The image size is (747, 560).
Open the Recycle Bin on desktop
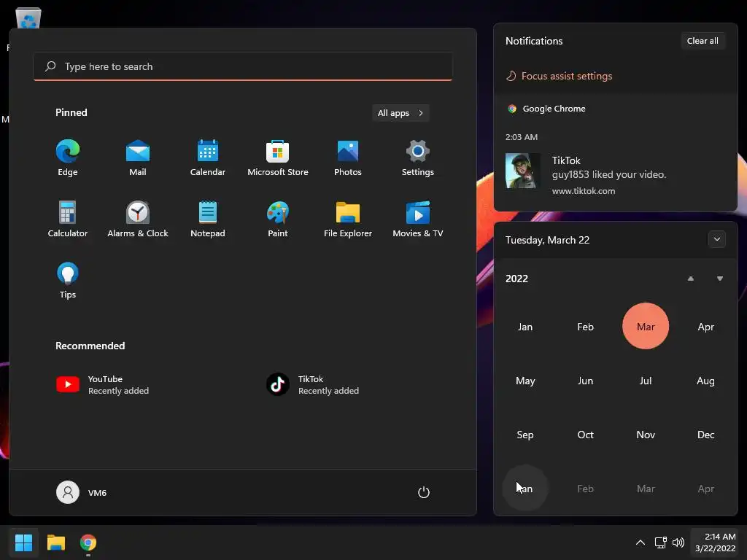(x=28, y=18)
